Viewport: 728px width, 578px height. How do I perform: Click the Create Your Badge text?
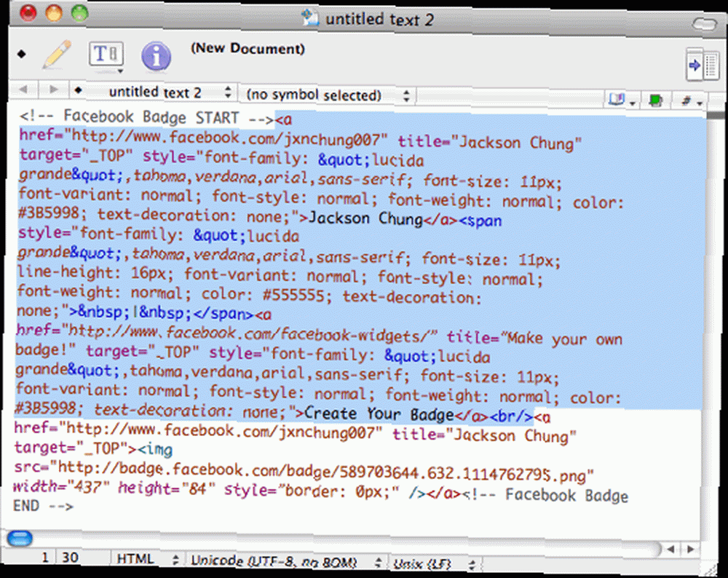379,413
